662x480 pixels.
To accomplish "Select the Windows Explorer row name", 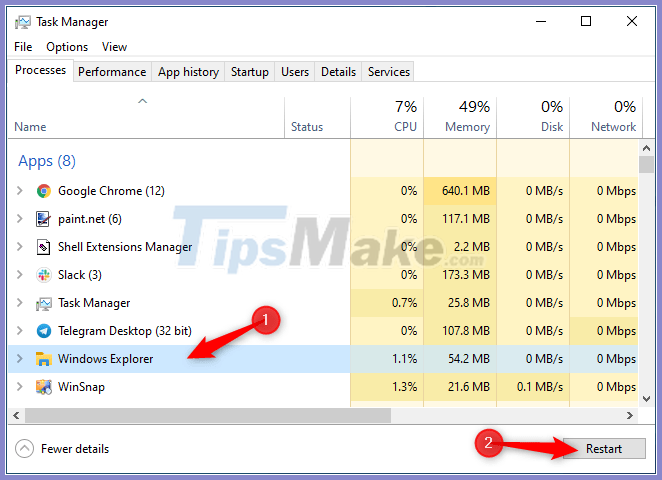I will [105, 359].
